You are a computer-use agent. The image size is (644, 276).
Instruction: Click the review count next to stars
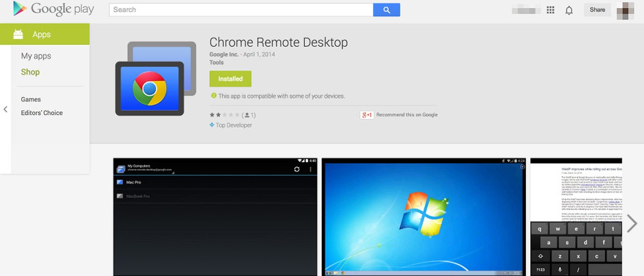click(249, 115)
